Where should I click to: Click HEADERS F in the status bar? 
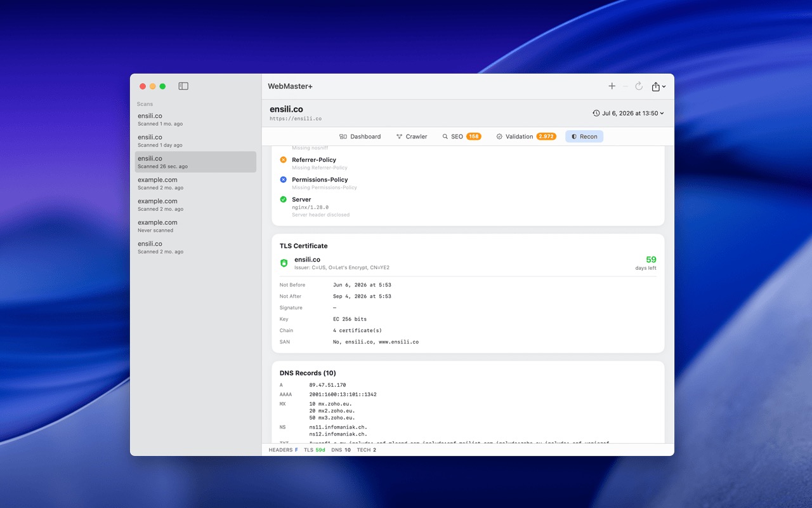coord(283,450)
